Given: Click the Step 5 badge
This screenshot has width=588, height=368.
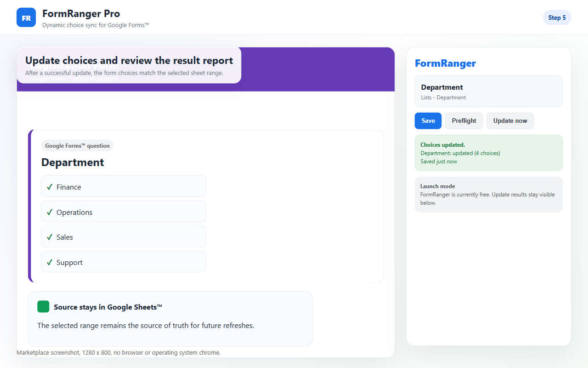Looking at the screenshot, I should coord(557,17).
